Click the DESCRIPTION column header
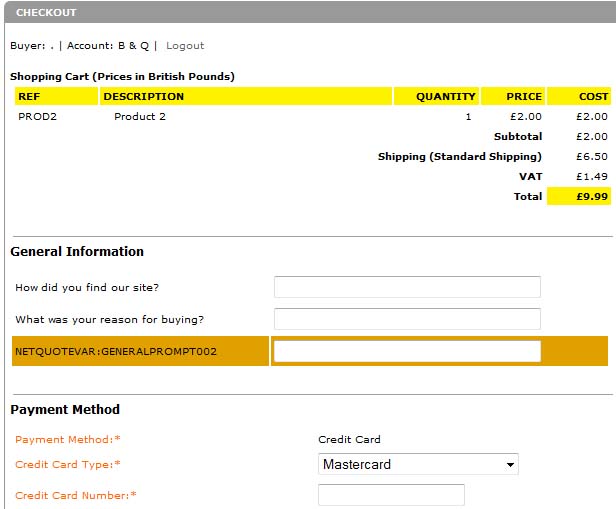The width and height of the screenshot is (616, 509). (143, 97)
